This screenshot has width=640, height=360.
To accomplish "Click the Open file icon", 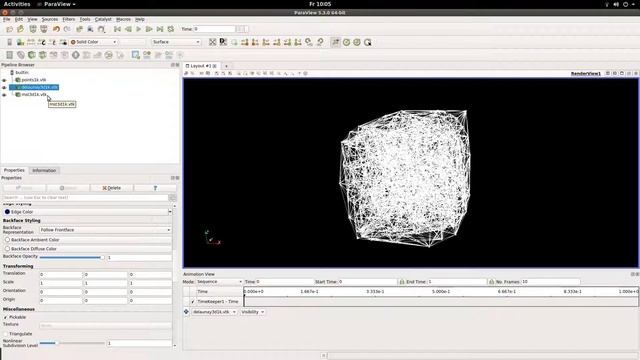I will coord(9,29).
